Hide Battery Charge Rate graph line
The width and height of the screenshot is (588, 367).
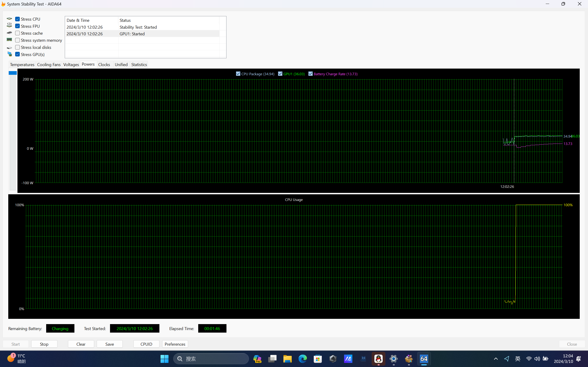pos(311,74)
